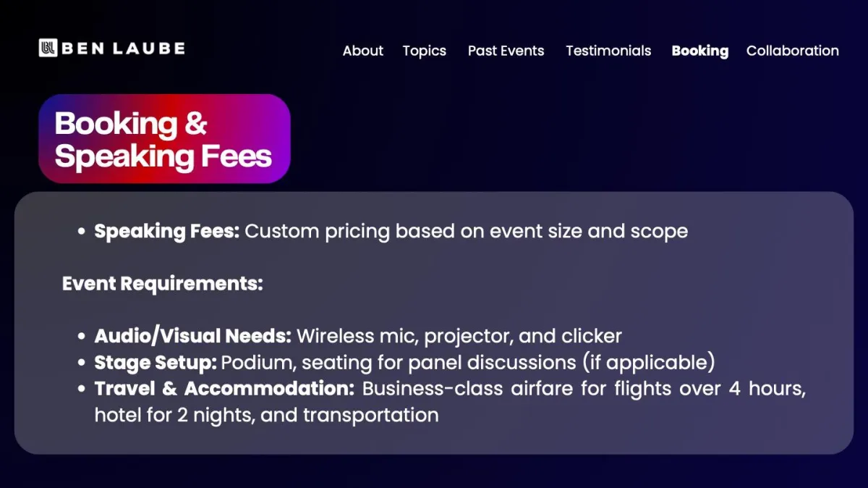Click the business-class airfare text
Screen dimensions: 868x488
pos(584,389)
